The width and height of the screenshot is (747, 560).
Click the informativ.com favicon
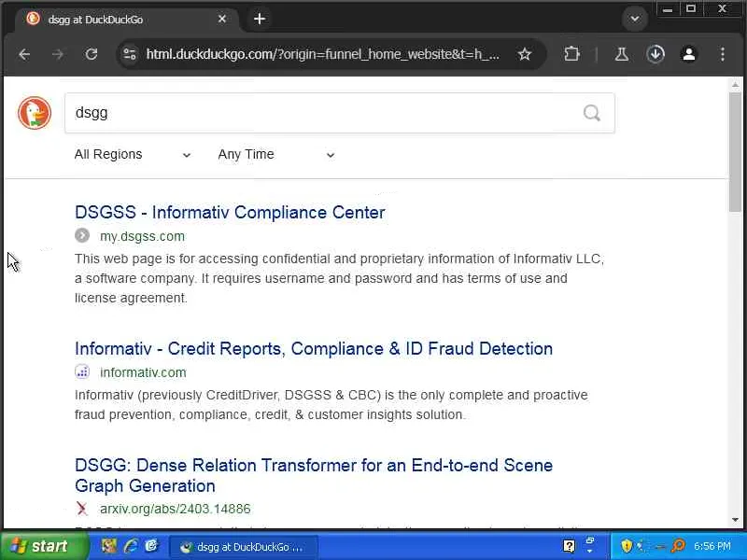(x=82, y=371)
